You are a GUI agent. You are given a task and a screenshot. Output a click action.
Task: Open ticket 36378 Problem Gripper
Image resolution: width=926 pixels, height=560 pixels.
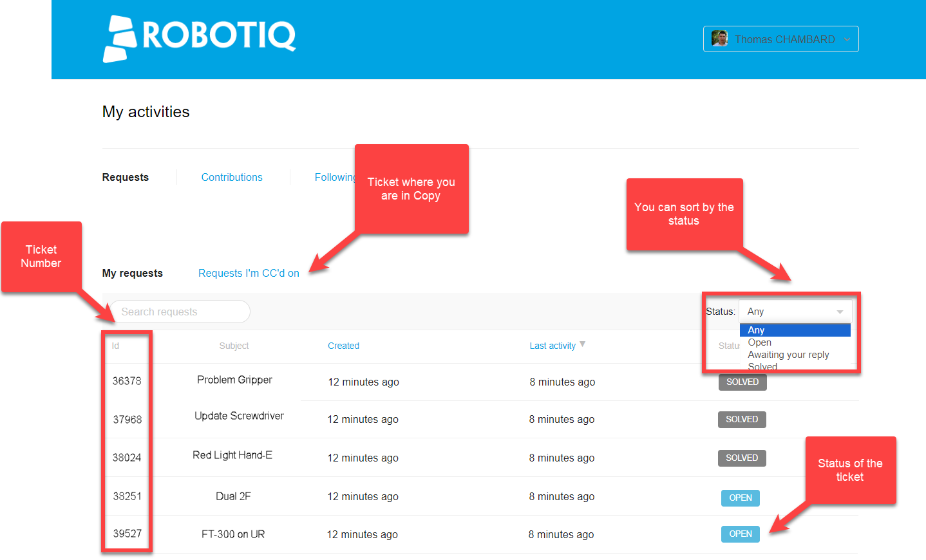pos(234,380)
